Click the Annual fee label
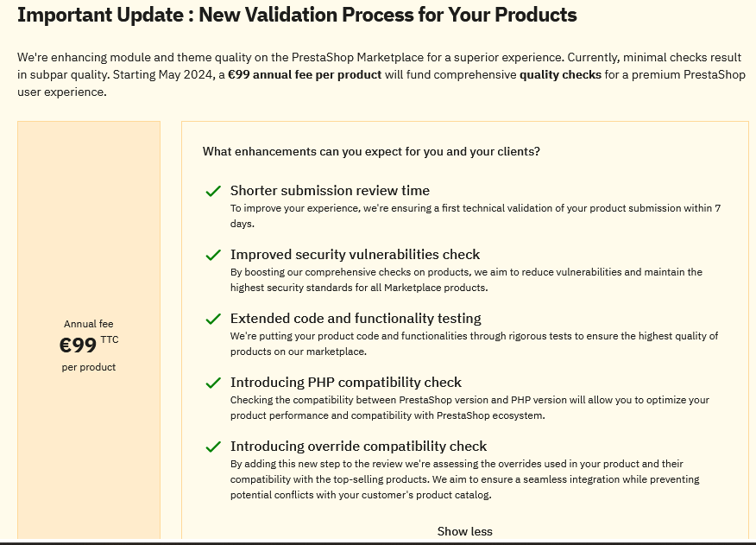 pos(89,324)
